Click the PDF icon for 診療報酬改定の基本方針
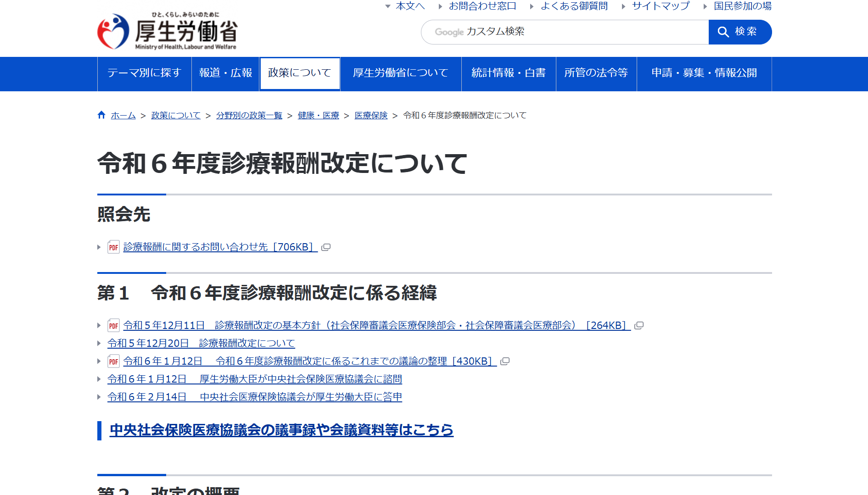This screenshot has height=495, width=868. coord(113,325)
